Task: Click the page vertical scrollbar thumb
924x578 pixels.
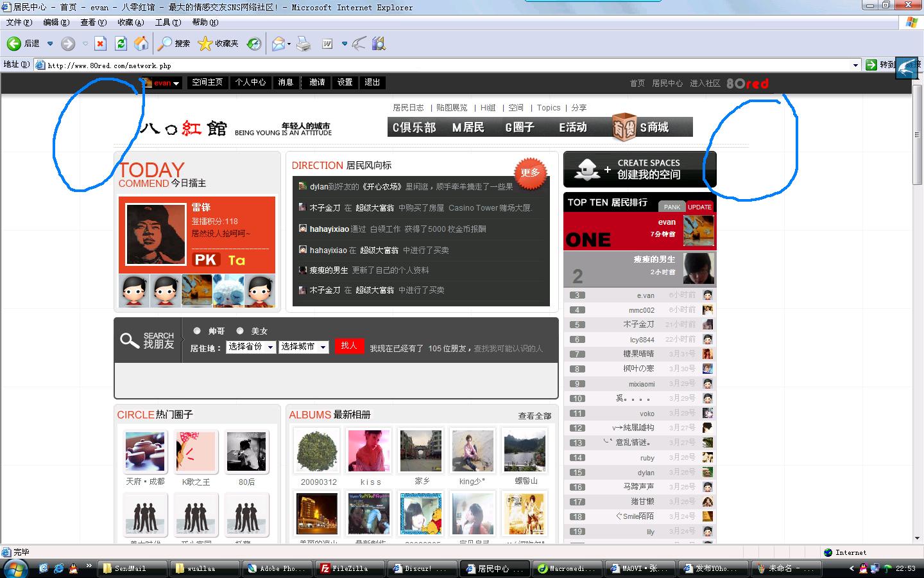Action: (918, 135)
